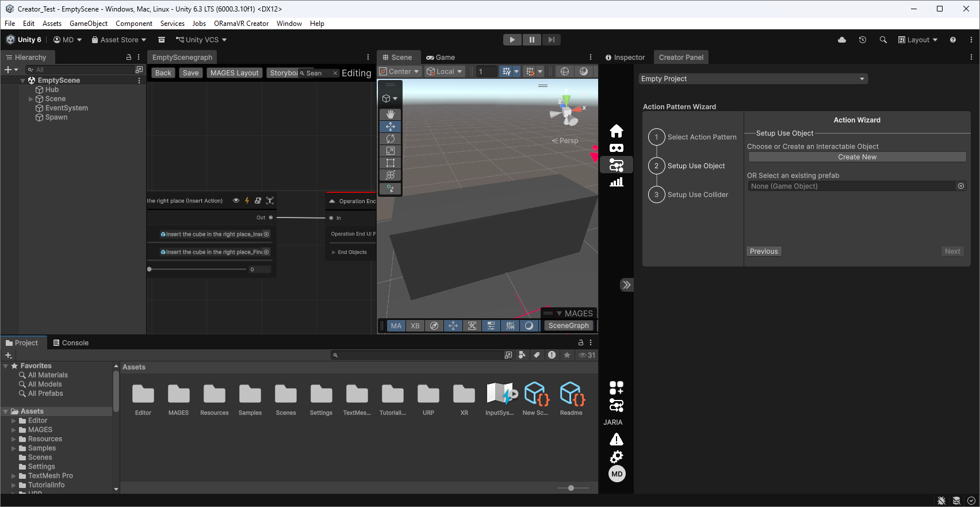Open the Center pivot mode dropdown
Screen dimensions: 980x507
coord(399,71)
